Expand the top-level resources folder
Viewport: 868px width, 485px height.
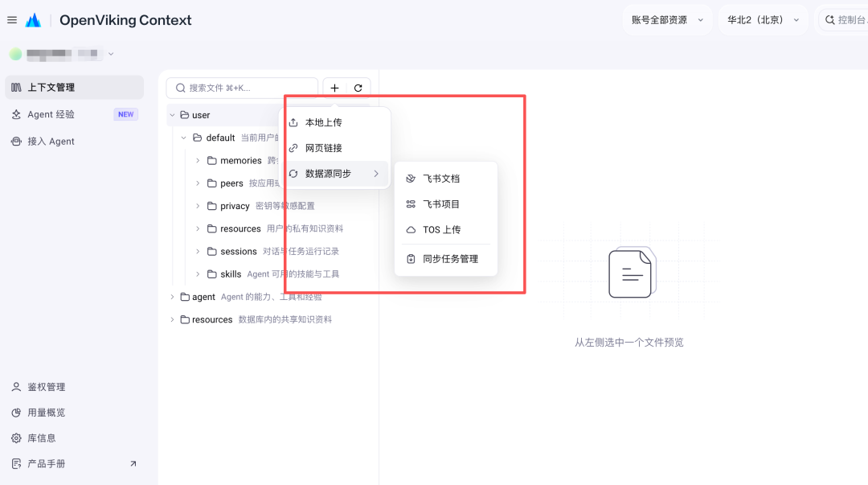(172, 319)
